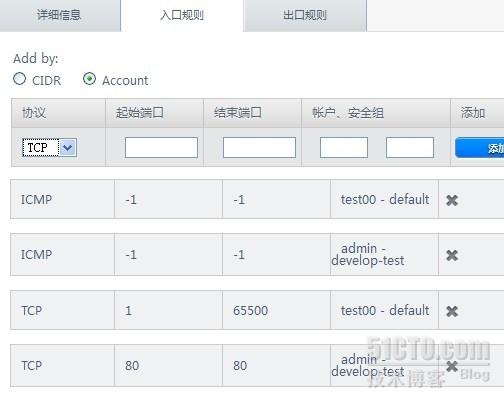Click the 起始端口 column header
Image resolution: width=504 pixels, height=402 pixels.
154,113
